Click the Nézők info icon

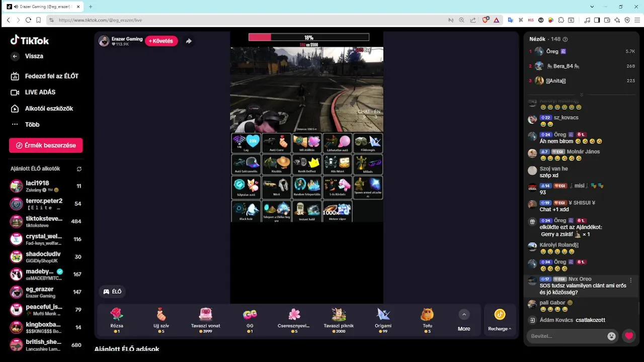pyautogui.click(x=565, y=39)
